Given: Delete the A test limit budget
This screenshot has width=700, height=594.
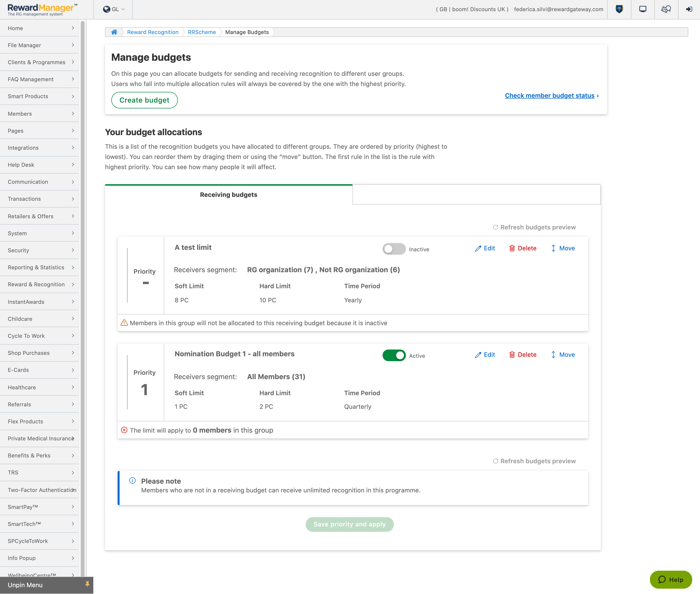Looking at the screenshot, I should [523, 248].
